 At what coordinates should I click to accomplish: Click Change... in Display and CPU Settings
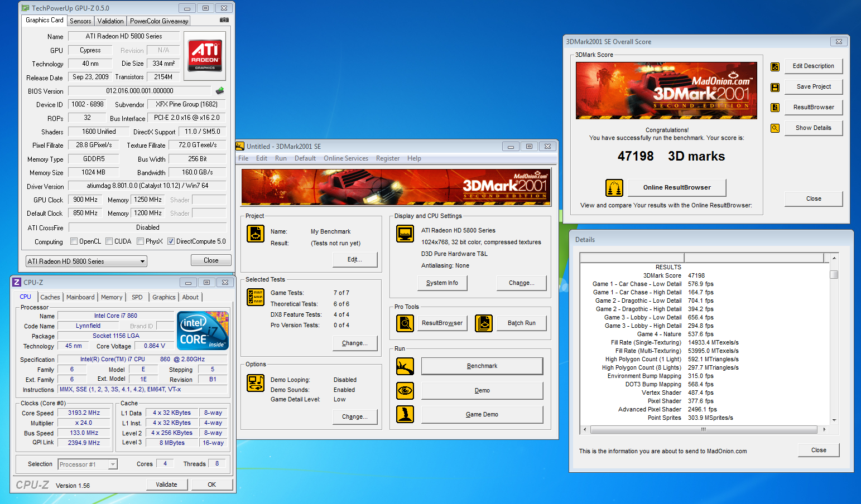click(522, 283)
